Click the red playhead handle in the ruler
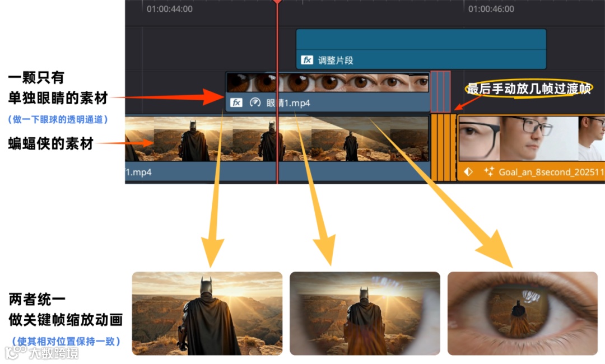 277,2
